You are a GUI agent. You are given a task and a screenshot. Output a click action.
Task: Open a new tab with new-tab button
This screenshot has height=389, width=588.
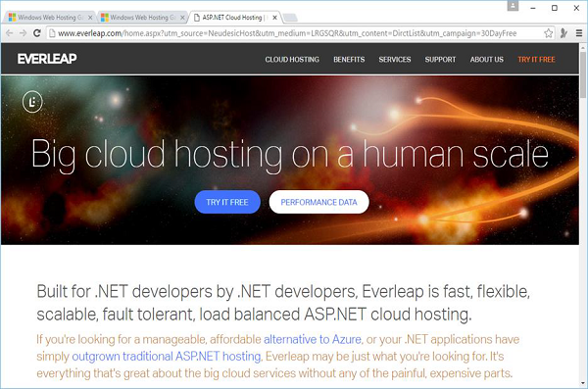(x=290, y=18)
